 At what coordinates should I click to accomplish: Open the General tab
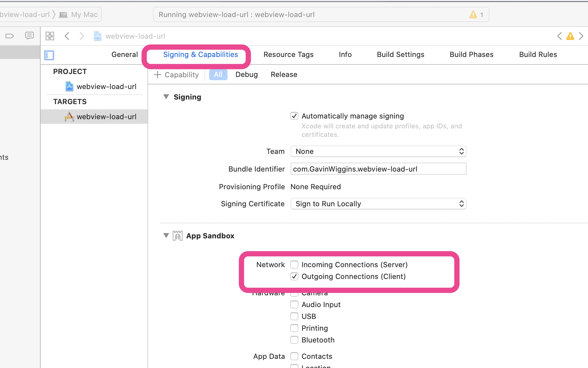click(x=125, y=55)
